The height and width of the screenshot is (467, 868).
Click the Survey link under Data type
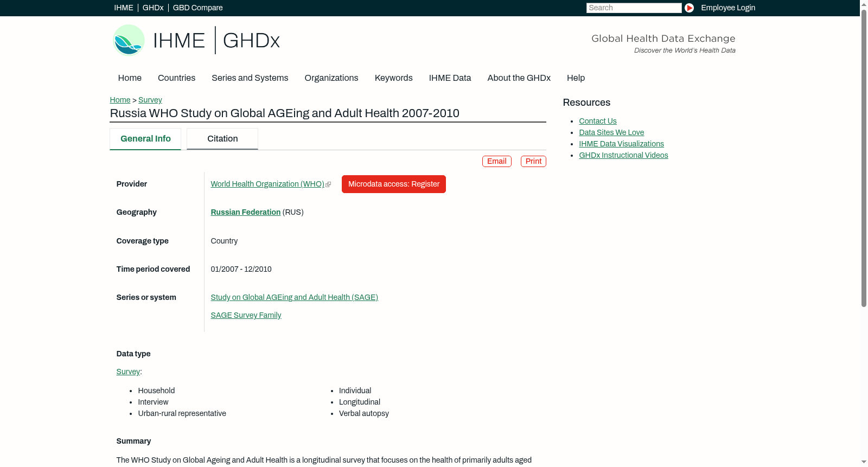pyautogui.click(x=128, y=372)
